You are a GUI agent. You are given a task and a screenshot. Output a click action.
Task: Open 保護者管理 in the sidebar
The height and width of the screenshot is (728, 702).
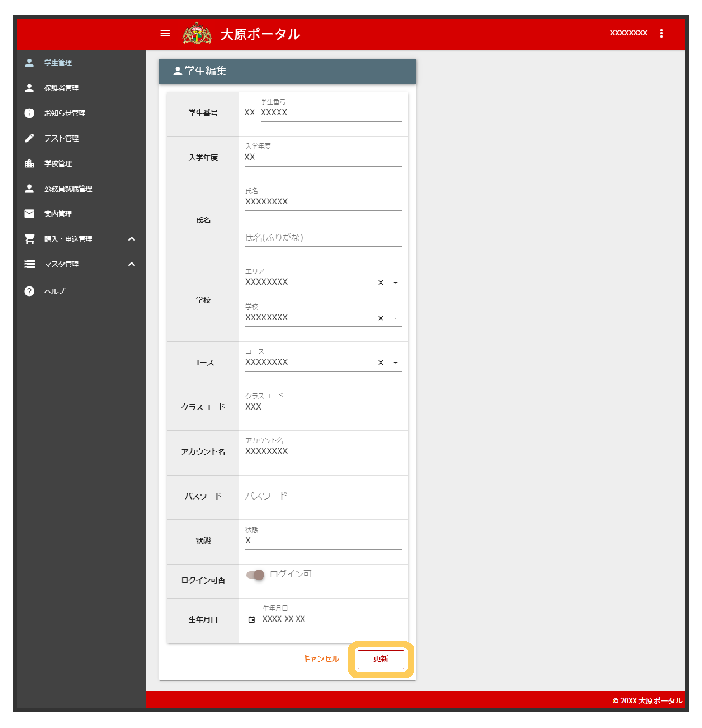pos(82,88)
